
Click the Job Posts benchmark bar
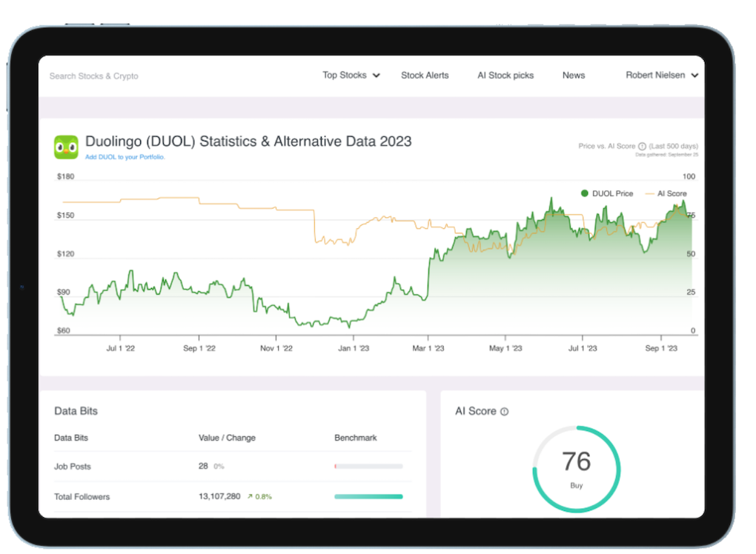368,467
